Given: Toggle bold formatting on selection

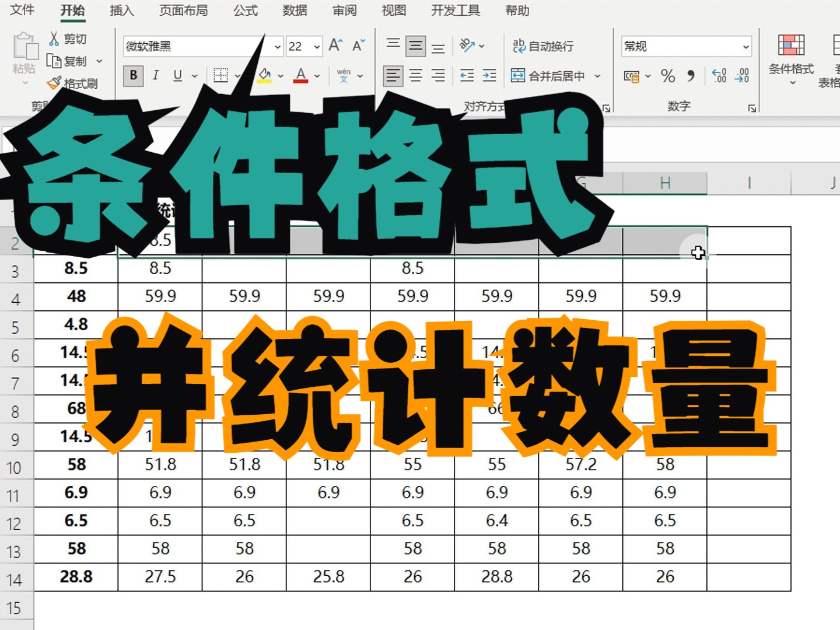Looking at the screenshot, I should 133,75.
